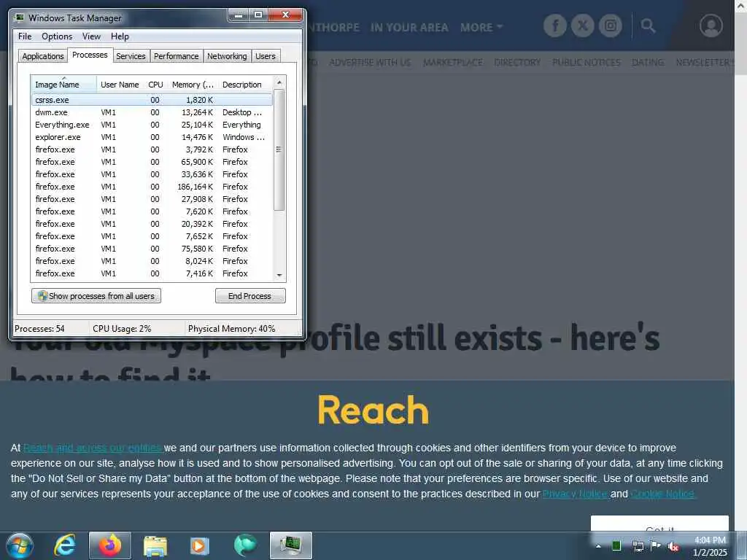Sort by User Name column header

tap(120, 85)
